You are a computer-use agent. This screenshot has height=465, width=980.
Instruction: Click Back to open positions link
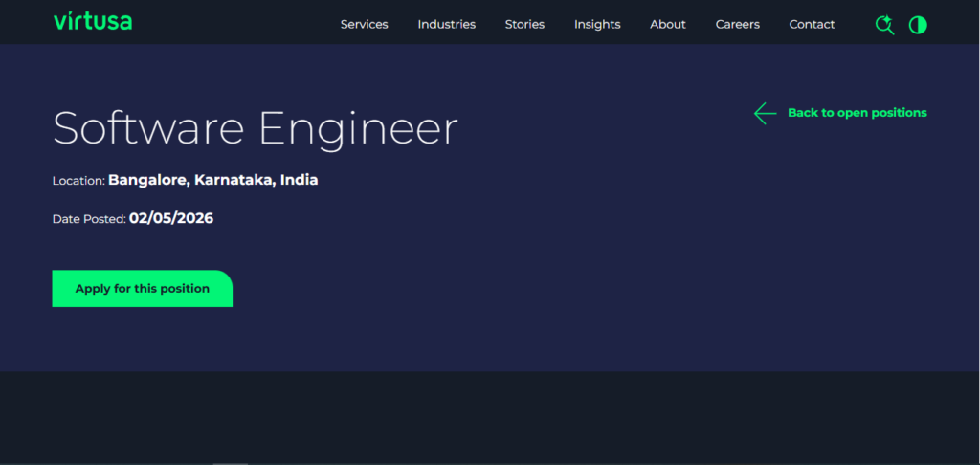point(857,113)
